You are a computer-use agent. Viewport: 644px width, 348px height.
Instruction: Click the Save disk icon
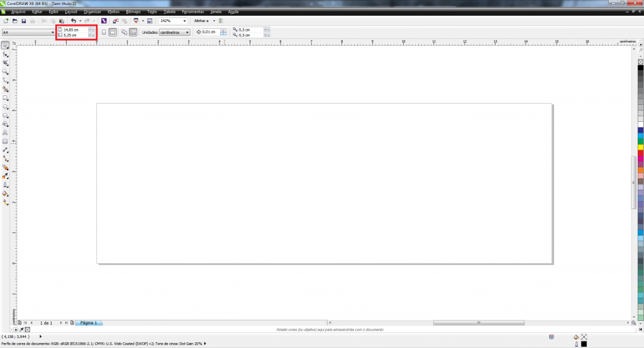tap(23, 21)
